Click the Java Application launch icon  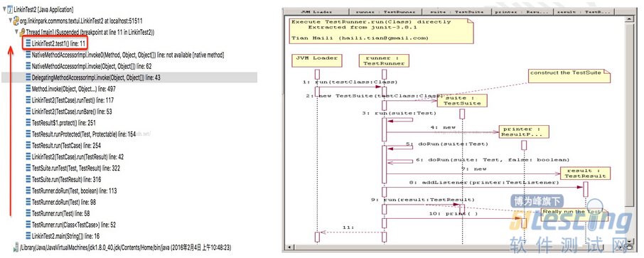click(x=10, y=9)
